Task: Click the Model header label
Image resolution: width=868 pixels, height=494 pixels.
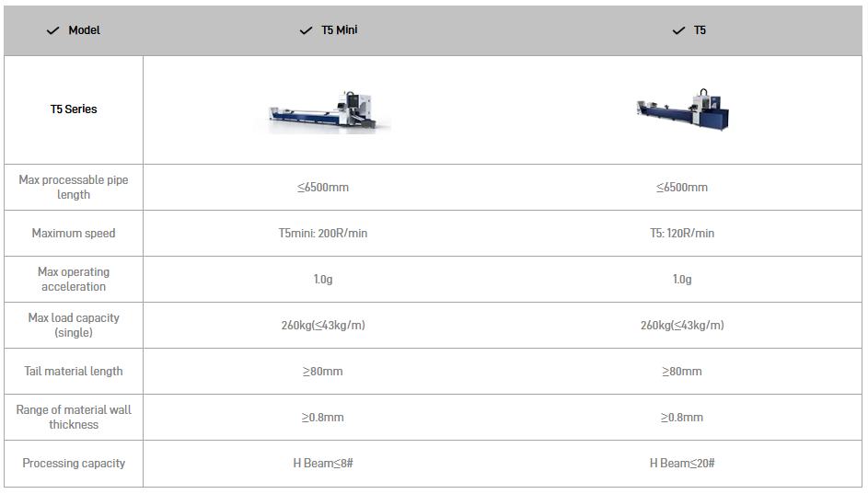Action: pos(85,30)
